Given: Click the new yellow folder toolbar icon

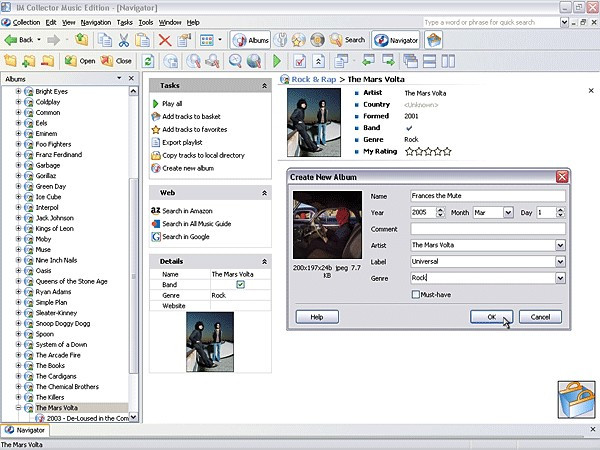Looking at the screenshot, I should (10, 61).
